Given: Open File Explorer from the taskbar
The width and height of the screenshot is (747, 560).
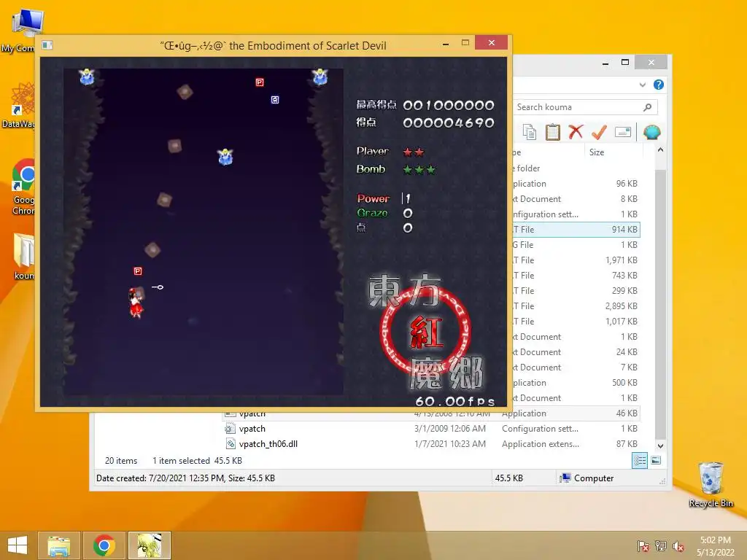Looking at the screenshot, I should (x=58, y=545).
